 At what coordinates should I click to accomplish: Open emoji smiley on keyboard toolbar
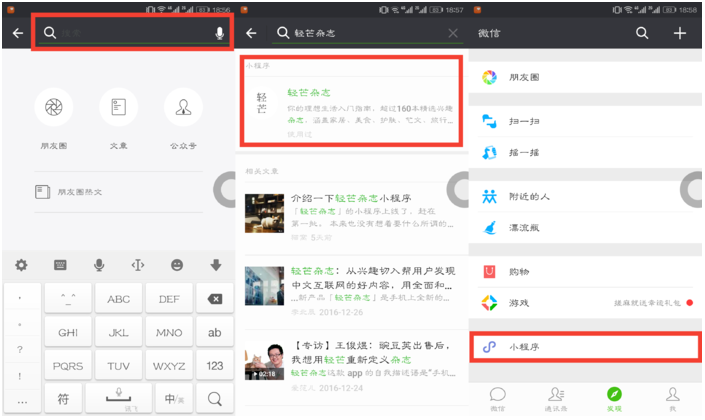pos(177,265)
